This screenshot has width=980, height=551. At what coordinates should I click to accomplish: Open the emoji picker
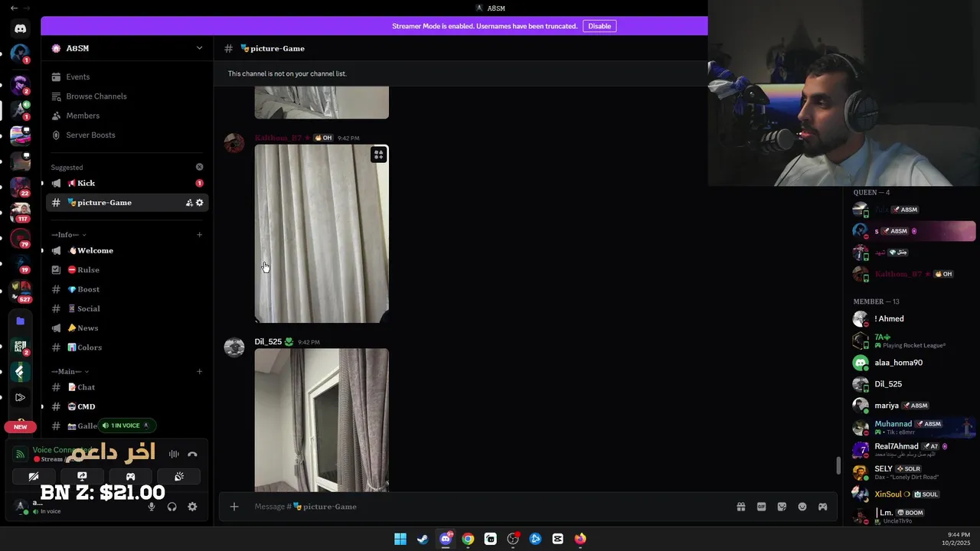pyautogui.click(x=802, y=507)
